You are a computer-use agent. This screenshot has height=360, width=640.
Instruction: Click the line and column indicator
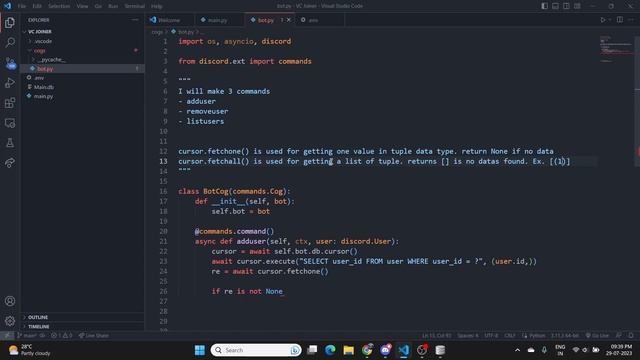(x=436, y=336)
